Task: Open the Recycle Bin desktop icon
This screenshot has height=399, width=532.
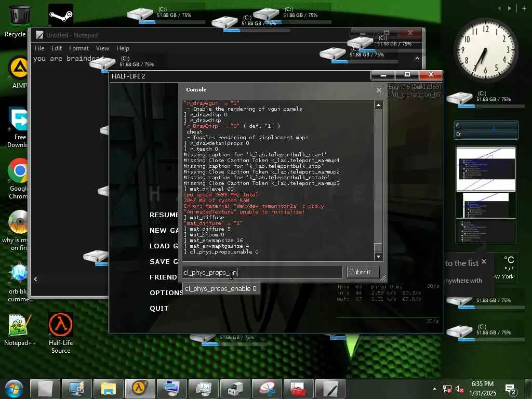Action: pos(19,20)
